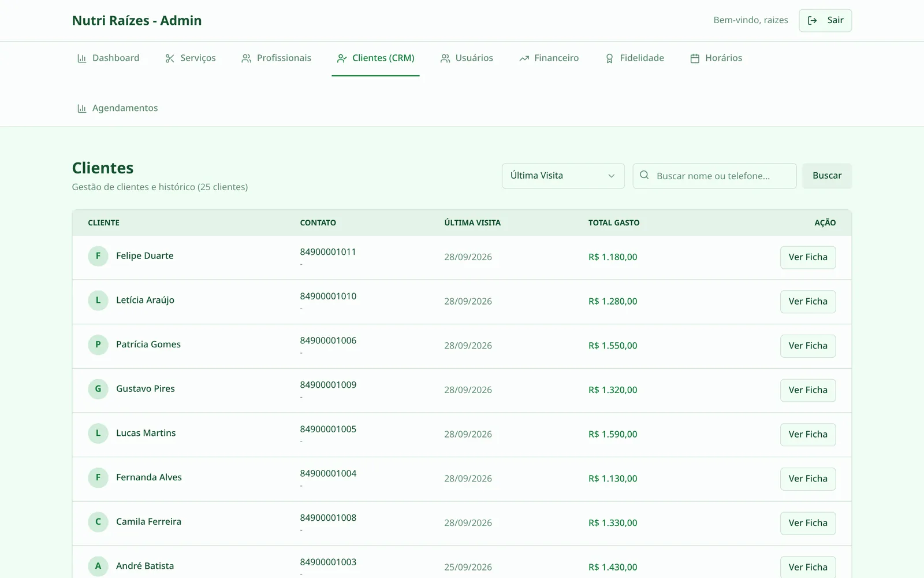Open Ver Ficha for Gustavo Pires
Viewport: 924px width, 578px height.
click(808, 390)
